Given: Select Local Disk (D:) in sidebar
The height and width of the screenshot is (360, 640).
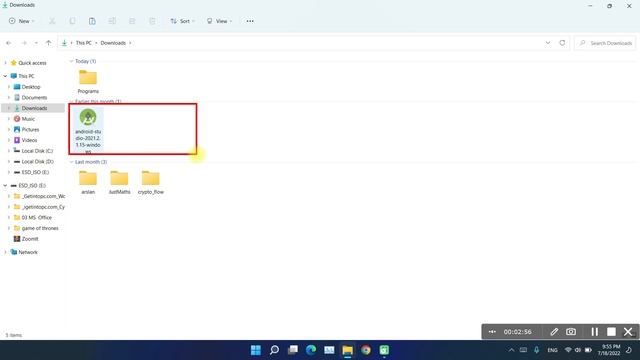Looking at the screenshot, I should pyautogui.click(x=37, y=161).
